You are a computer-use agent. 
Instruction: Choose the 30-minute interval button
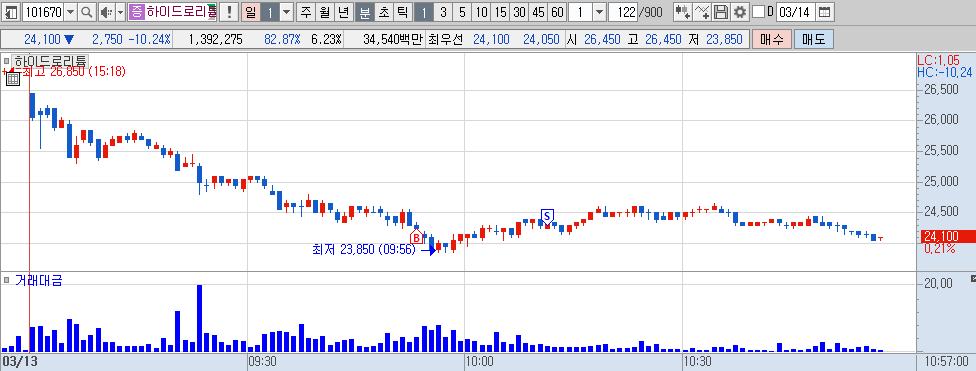pyautogui.click(x=520, y=12)
